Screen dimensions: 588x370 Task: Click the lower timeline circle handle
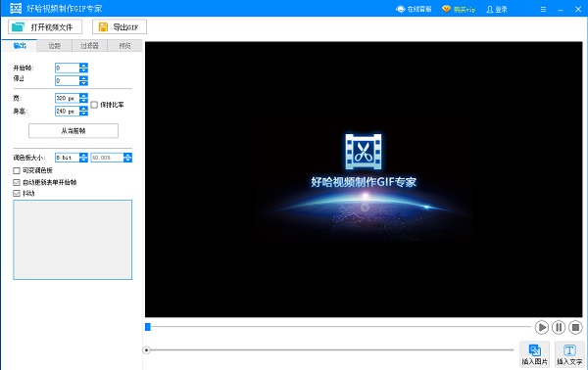click(147, 350)
